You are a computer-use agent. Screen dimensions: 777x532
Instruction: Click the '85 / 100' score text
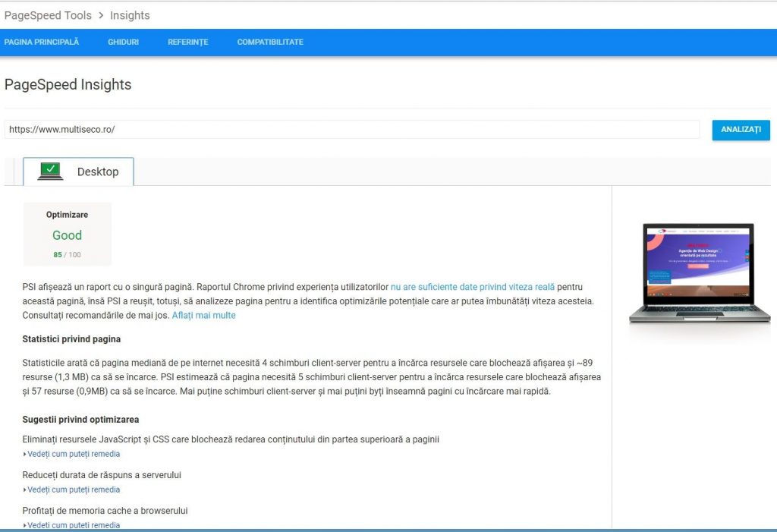coord(67,255)
